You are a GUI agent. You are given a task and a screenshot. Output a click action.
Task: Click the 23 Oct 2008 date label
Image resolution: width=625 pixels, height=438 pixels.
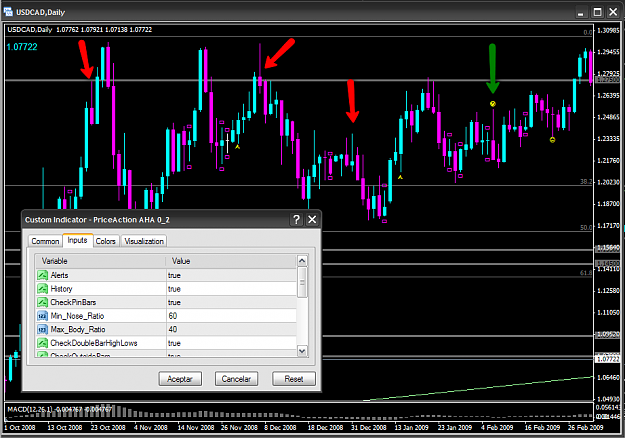[x=108, y=427]
